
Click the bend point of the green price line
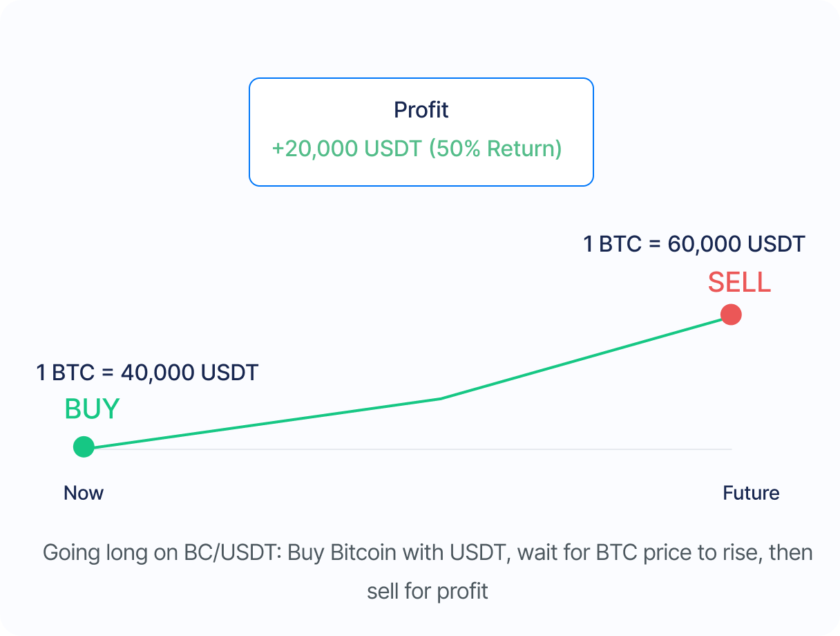point(441,398)
